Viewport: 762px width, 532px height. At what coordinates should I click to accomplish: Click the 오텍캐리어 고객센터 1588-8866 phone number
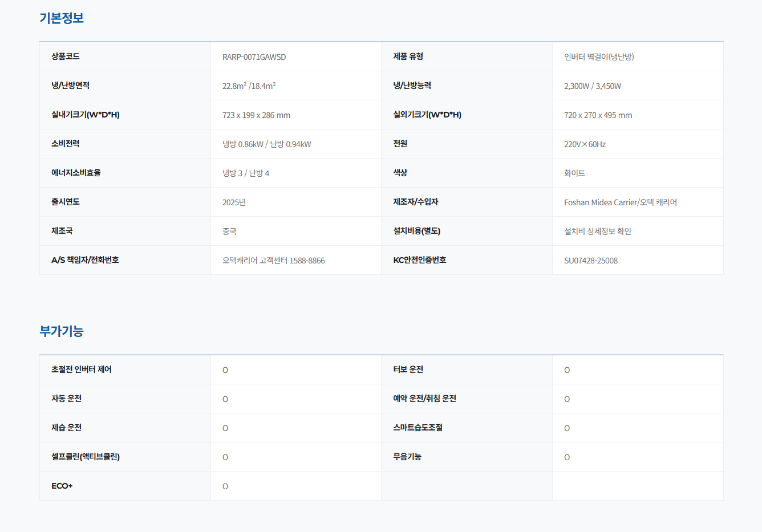[x=273, y=261]
